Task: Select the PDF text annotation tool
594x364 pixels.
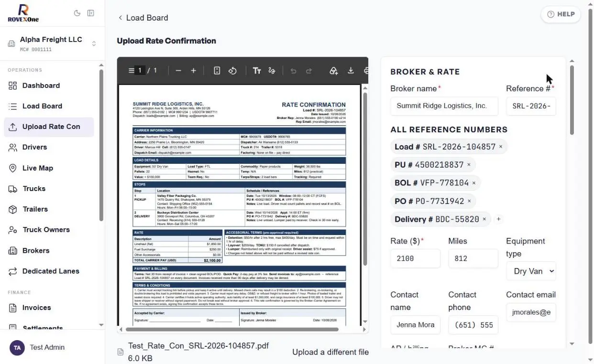Action: [x=257, y=71]
